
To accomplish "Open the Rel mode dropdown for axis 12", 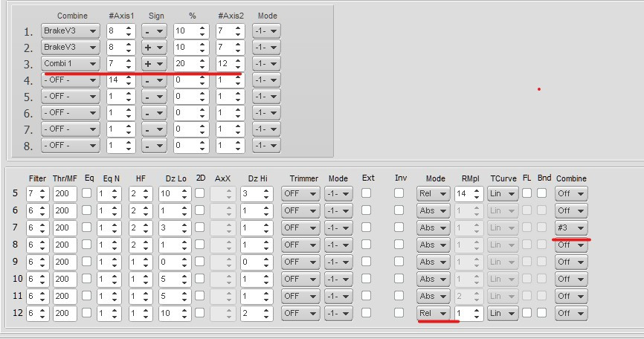I will pos(433,313).
